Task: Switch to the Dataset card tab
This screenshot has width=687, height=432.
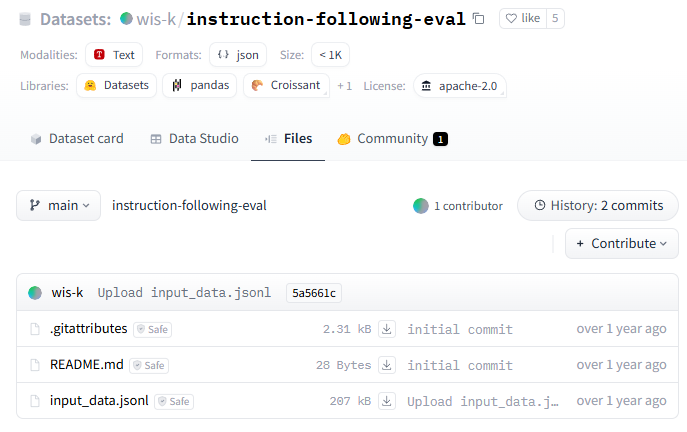Action: 77,139
